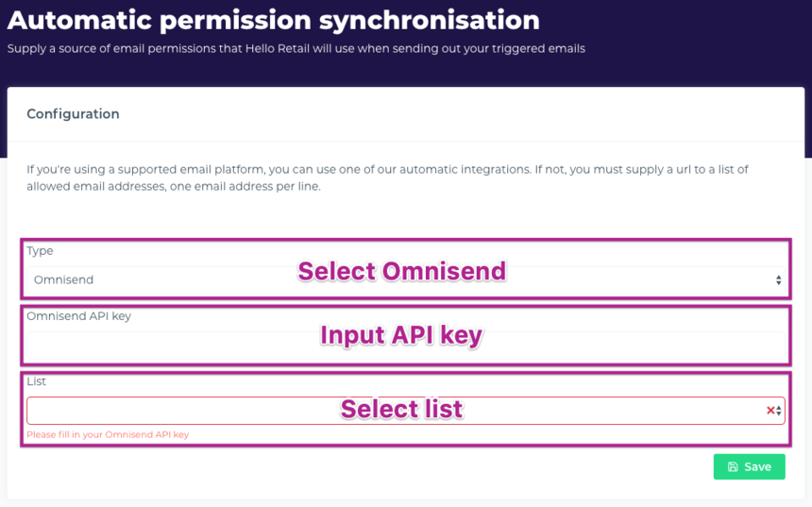The image size is (812, 507).
Task: Click the red X icon in the List field
Action: click(x=770, y=411)
